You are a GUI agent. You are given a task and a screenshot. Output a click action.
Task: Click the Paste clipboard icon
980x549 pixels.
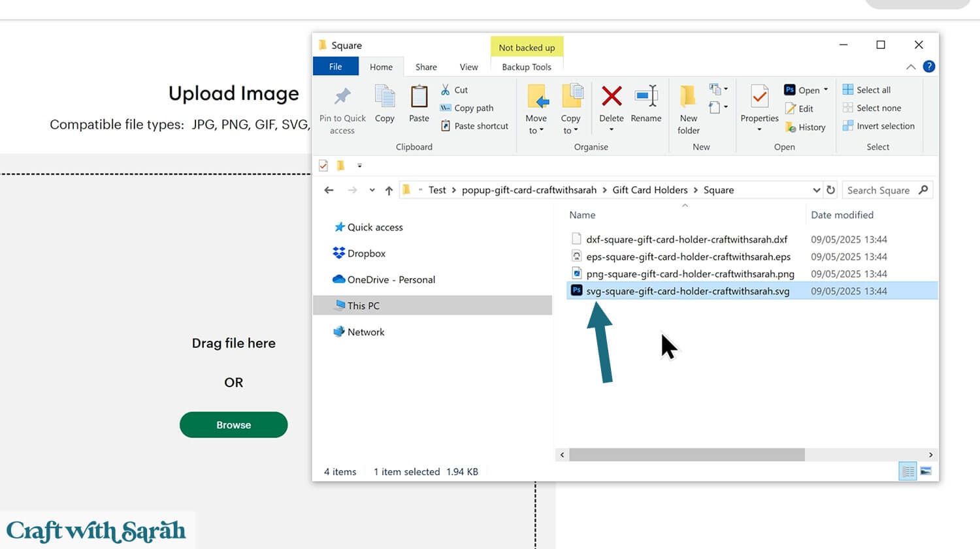click(x=419, y=97)
